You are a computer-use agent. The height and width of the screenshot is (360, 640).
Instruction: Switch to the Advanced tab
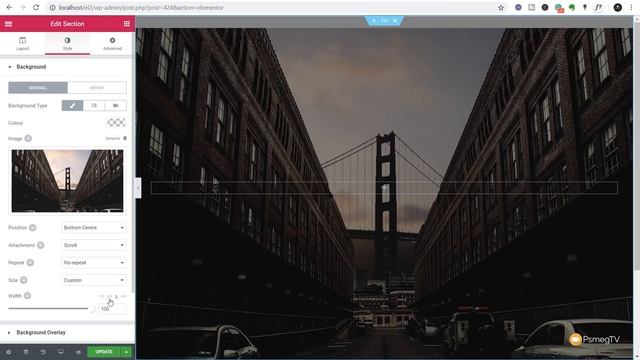coord(112,43)
